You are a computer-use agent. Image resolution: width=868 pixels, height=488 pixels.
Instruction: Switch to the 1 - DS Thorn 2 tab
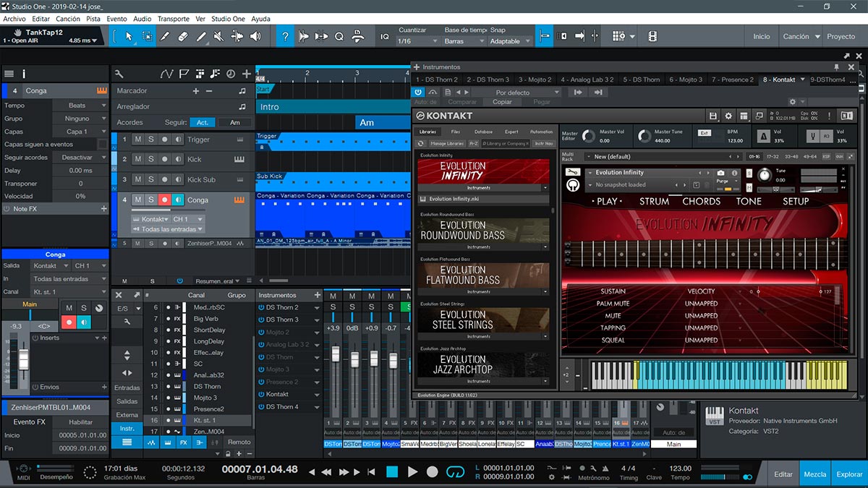[437, 80]
